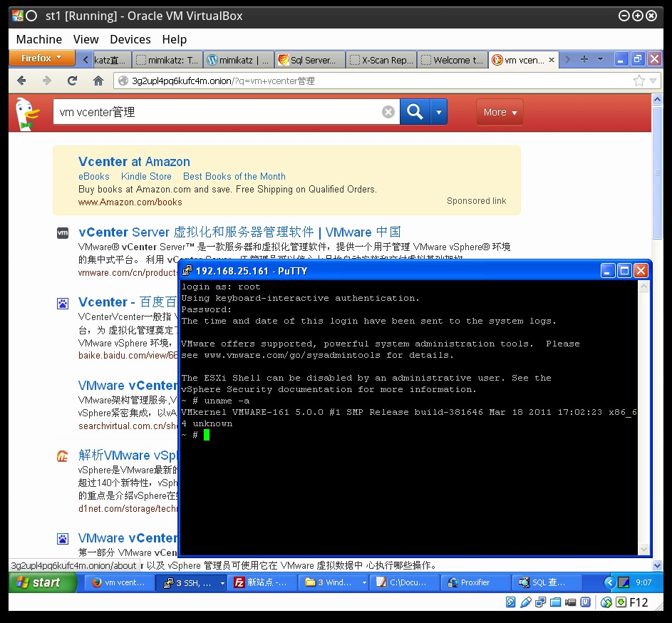Screen dimensions: 672x623
Task: Open the Help menu
Action: tap(174, 39)
